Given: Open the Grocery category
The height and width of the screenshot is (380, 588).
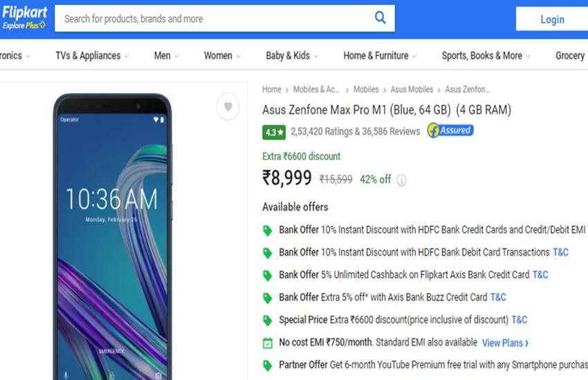Looking at the screenshot, I should [x=570, y=56].
